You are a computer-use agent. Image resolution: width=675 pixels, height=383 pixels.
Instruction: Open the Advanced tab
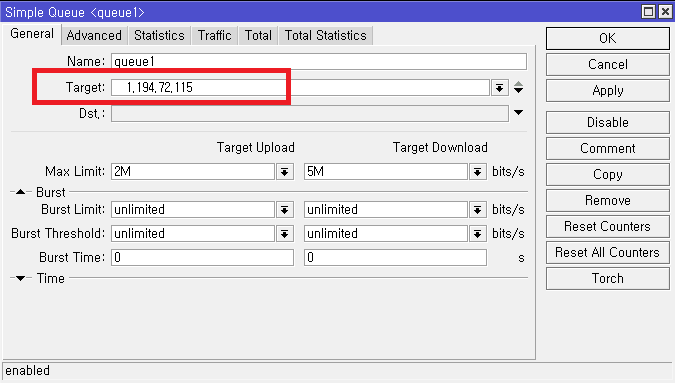94,35
